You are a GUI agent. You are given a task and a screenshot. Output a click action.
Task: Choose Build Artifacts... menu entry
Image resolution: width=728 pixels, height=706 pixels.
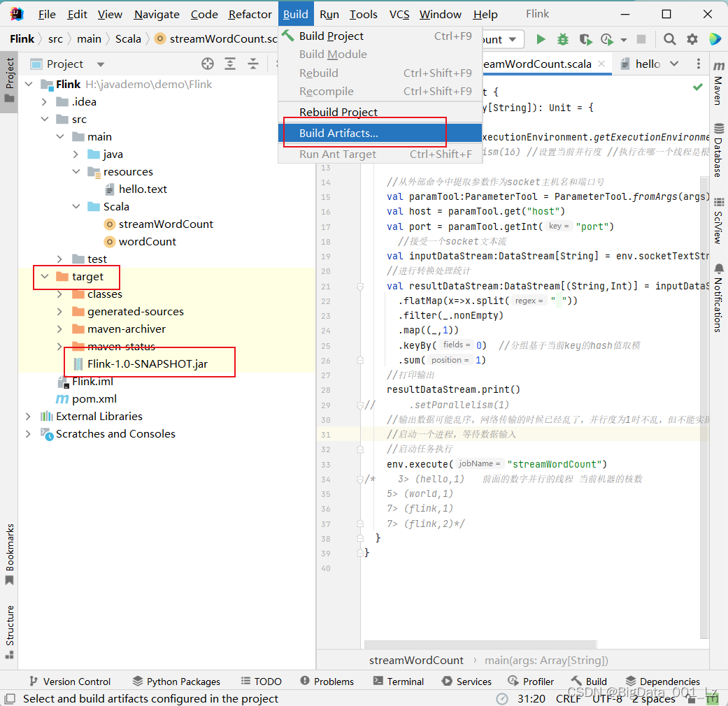pos(380,134)
